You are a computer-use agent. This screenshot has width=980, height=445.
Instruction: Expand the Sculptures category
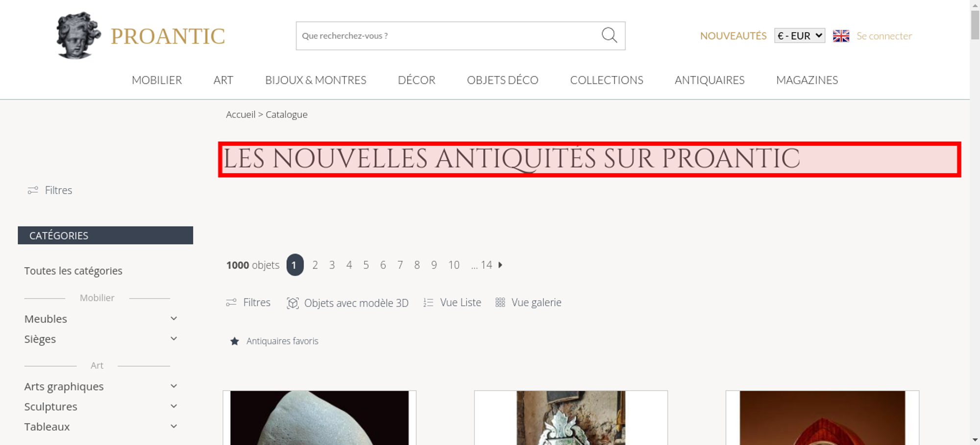pyautogui.click(x=173, y=406)
